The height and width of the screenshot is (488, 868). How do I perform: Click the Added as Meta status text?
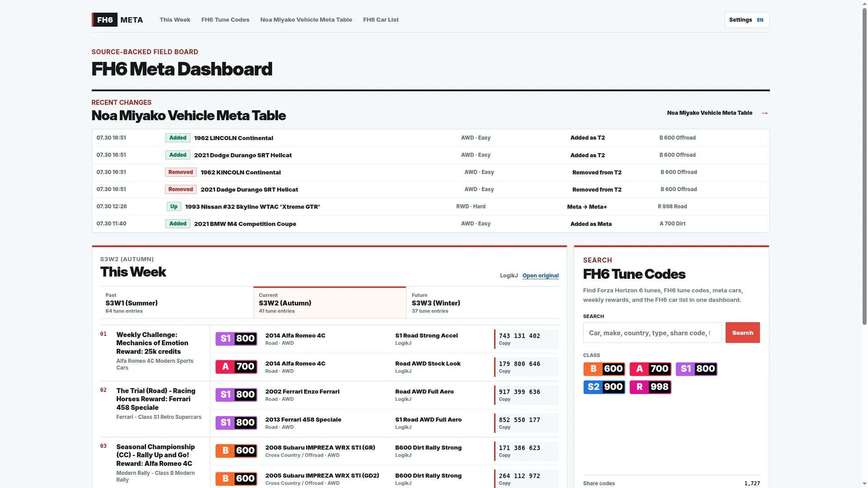[x=591, y=224]
